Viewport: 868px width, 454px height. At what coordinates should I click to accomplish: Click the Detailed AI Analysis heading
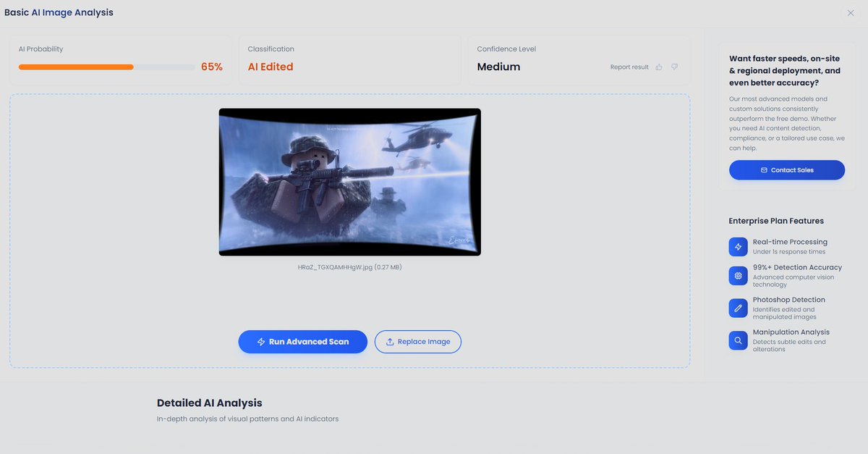click(210, 403)
